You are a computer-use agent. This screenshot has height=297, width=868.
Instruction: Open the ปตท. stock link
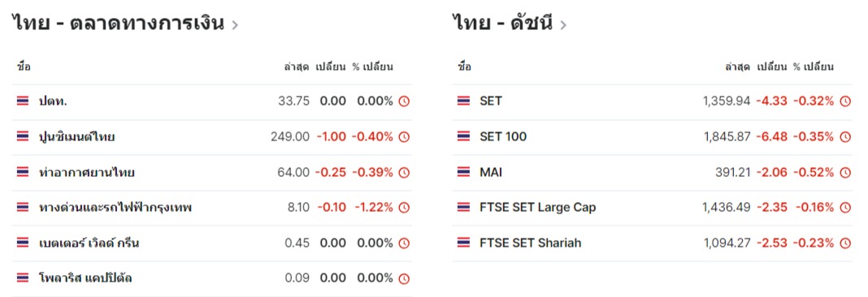[53, 101]
